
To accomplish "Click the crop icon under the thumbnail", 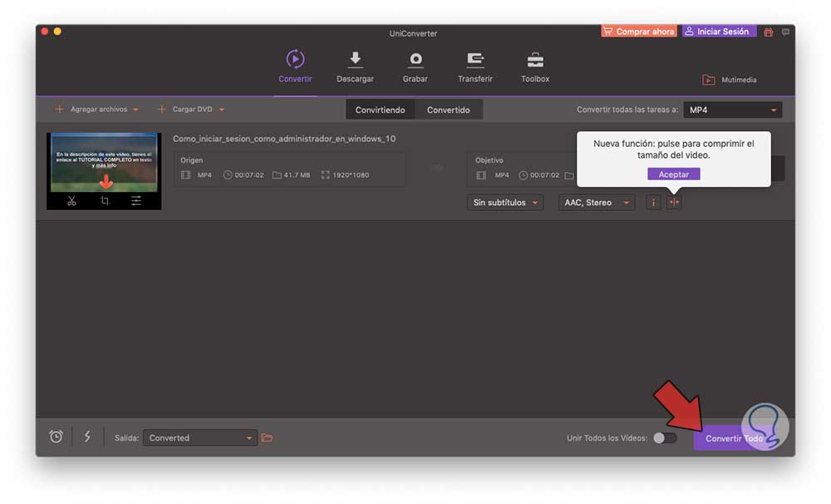I will tap(105, 201).
